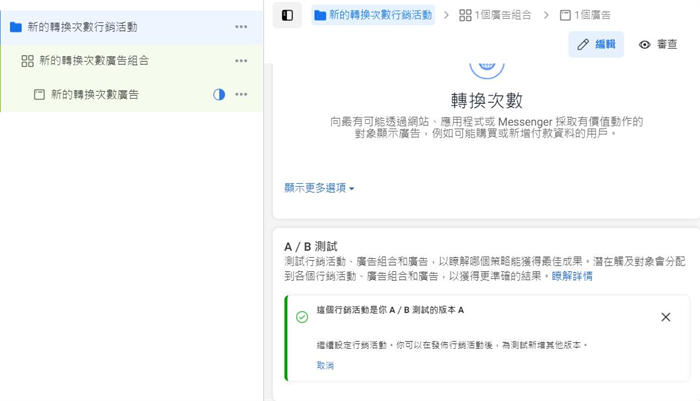Dismiss the A/B test notification banner
Viewport: 700px width, 401px height.
(666, 317)
